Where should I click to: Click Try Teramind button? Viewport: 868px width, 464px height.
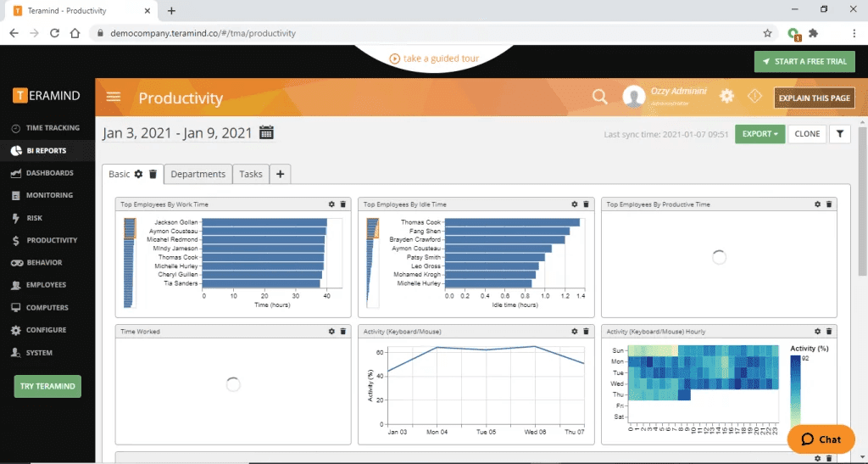[x=47, y=387]
